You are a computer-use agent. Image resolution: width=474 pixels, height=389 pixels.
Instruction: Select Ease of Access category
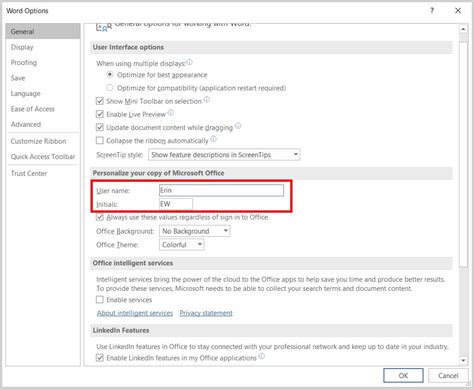pyautogui.click(x=43, y=109)
